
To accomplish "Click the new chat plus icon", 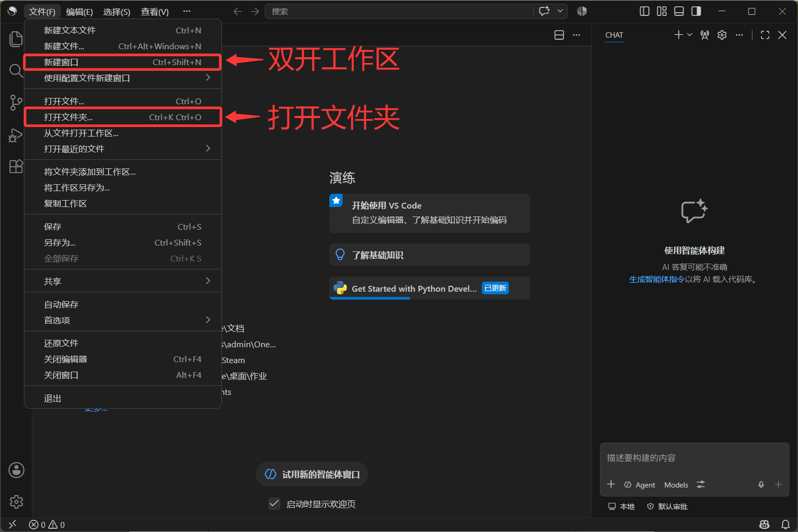I will [x=678, y=34].
